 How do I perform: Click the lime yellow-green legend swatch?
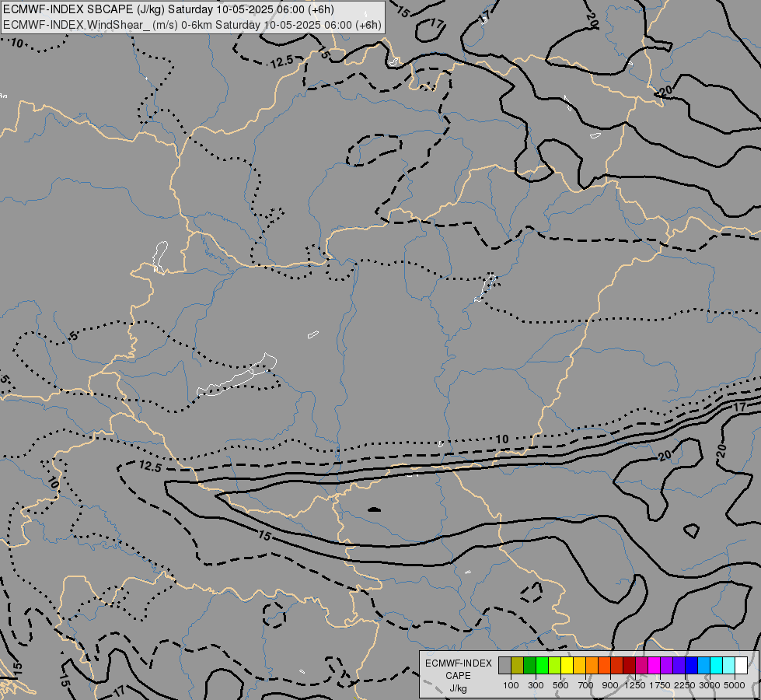(x=555, y=666)
